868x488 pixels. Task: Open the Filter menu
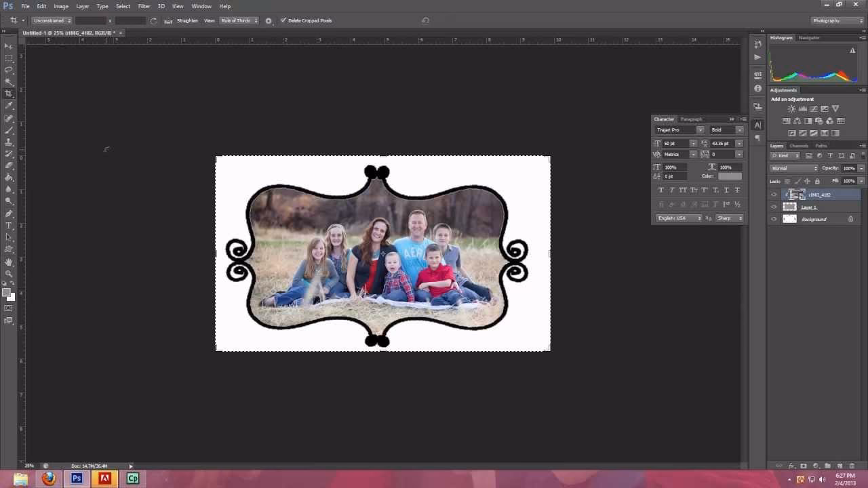144,6
